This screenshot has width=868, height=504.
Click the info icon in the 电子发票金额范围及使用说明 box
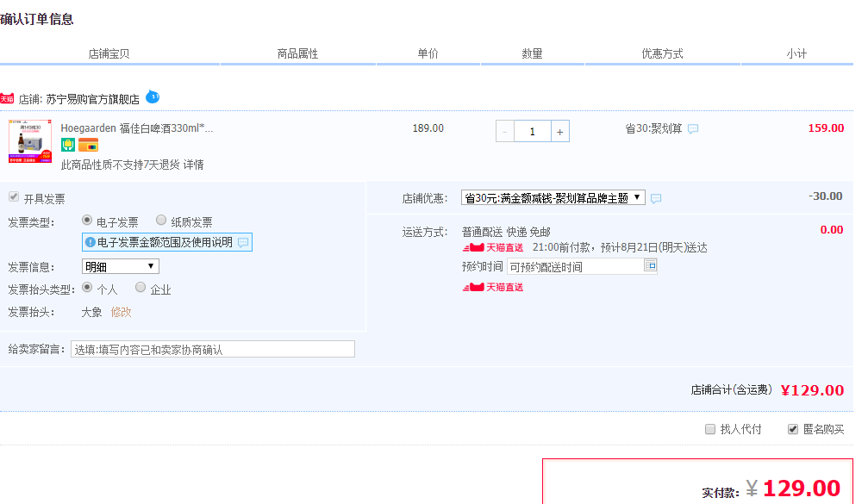pos(91,242)
